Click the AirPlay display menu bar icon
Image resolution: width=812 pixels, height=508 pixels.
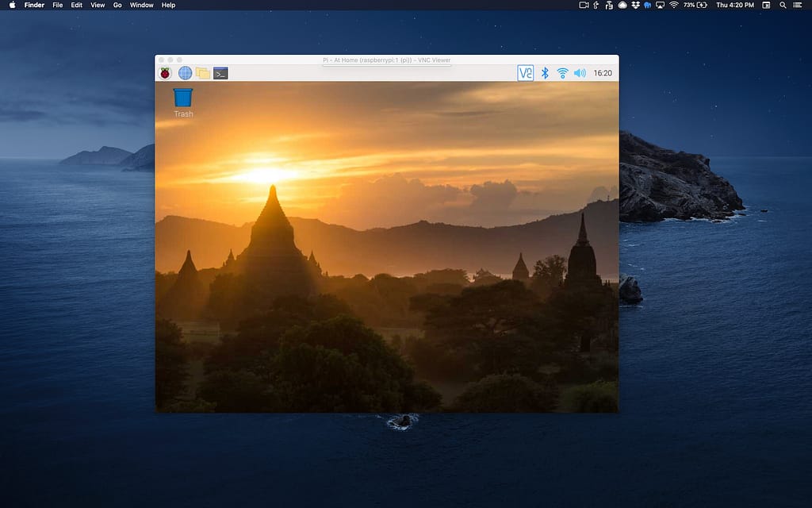(660, 5)
